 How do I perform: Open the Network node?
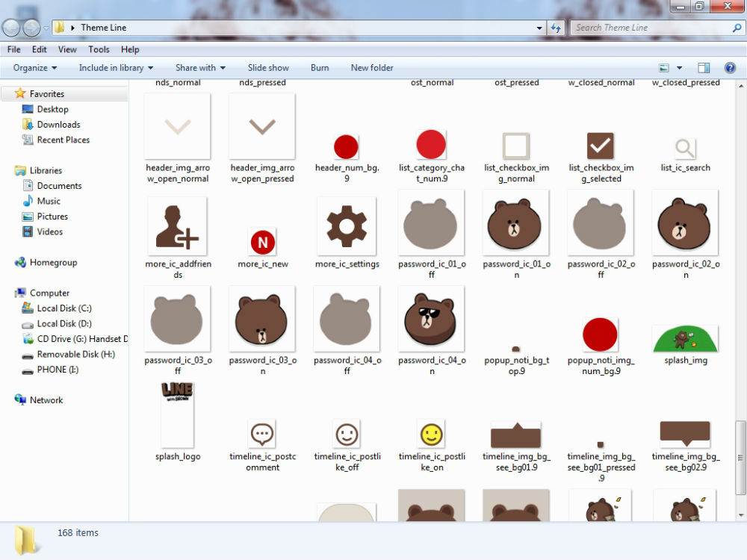coord(39,400)
